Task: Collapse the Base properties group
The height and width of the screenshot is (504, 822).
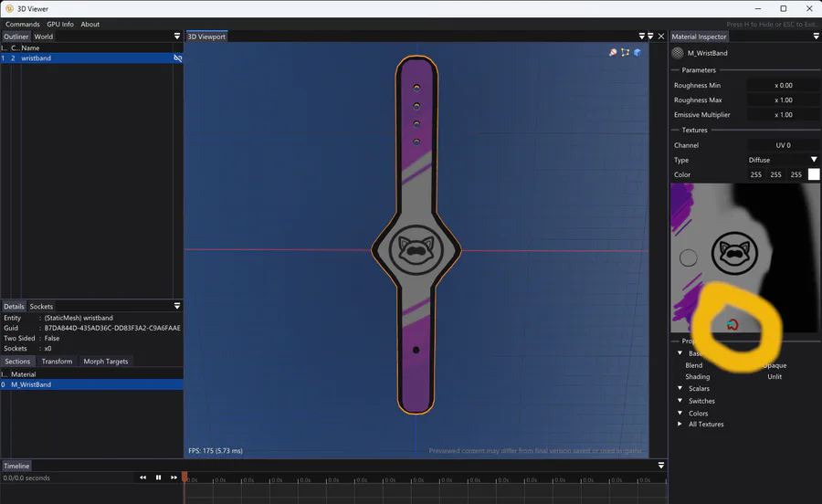Action: tap(680, 353)
